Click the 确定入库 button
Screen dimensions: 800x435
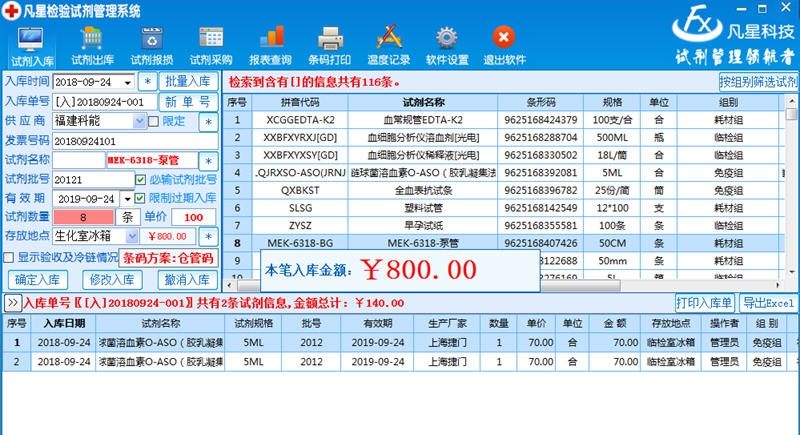(38, 280)
